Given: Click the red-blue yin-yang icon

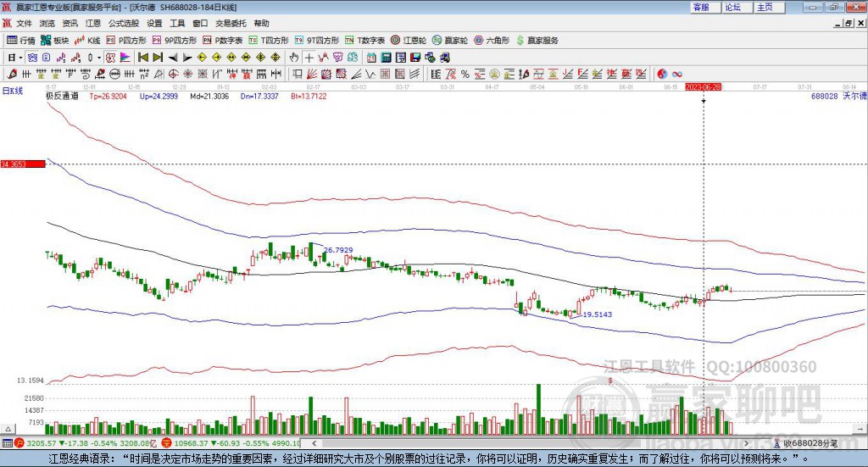Looking at the screenshot, I should click(x=662, y=74).
